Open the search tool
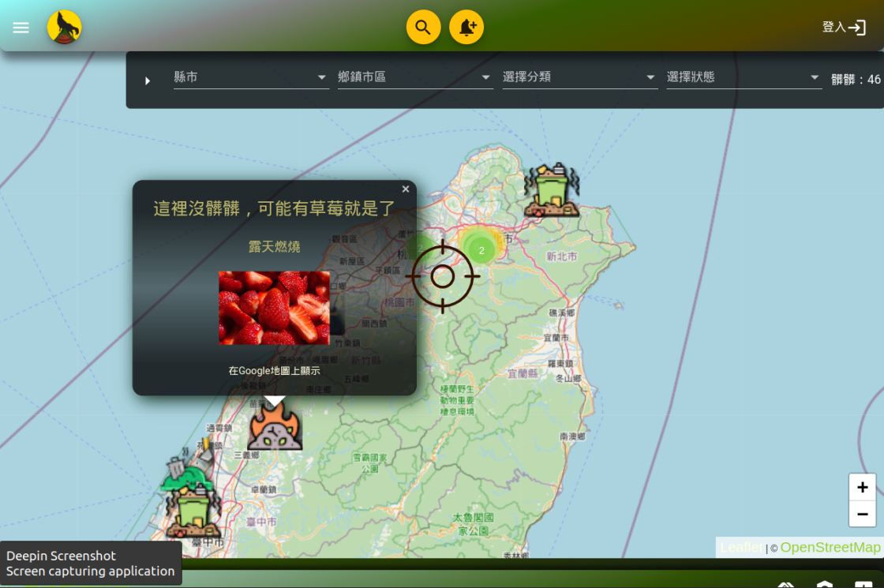The width and height of the screenshot is (884, 588). click(x=423, y=27)
